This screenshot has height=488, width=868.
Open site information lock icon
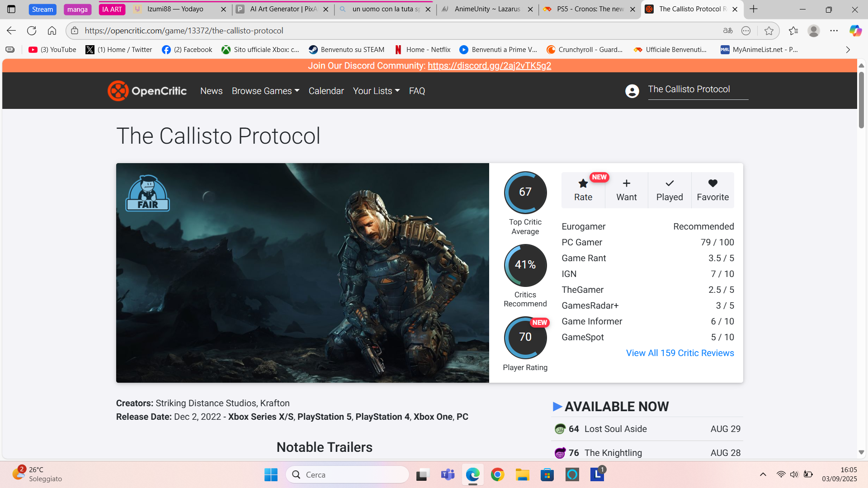click(x=75, y=31)
